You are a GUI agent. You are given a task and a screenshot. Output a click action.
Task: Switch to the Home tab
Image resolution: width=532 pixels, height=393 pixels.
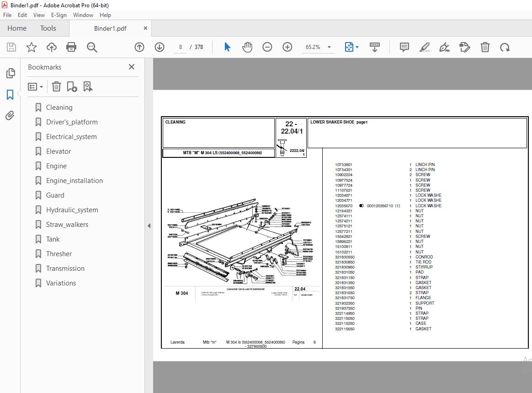(16, 28)
